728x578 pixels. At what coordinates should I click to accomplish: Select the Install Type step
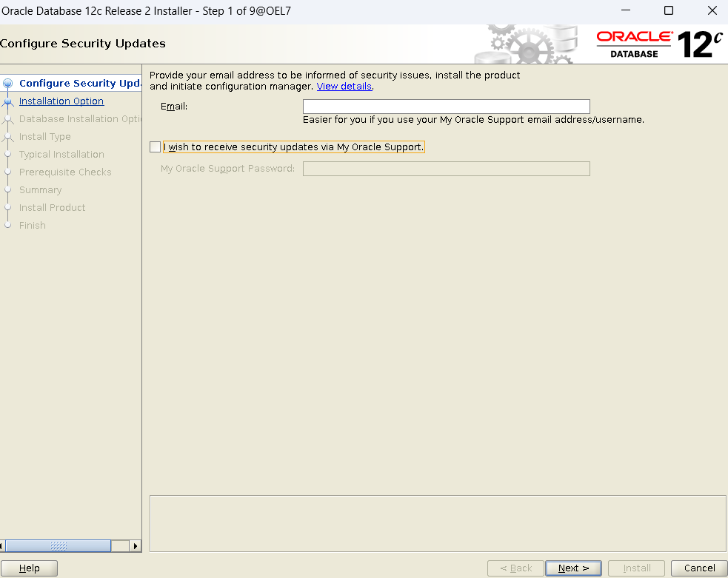pos(45,136)
